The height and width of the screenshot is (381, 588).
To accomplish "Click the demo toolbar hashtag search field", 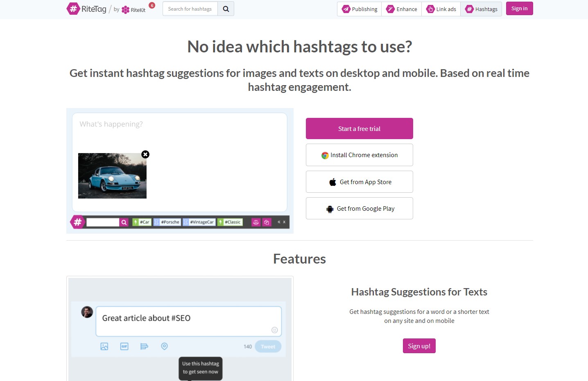I will click(103, 222).
